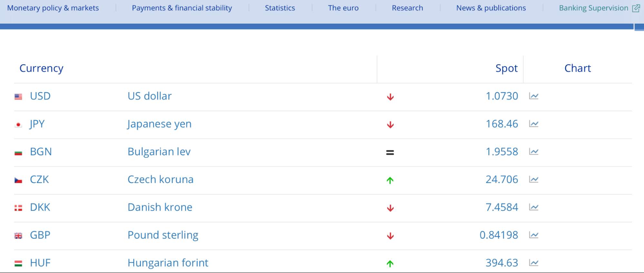Open the Statistics menu
Screen dimensions: 644x273
(x=280, y=8)
